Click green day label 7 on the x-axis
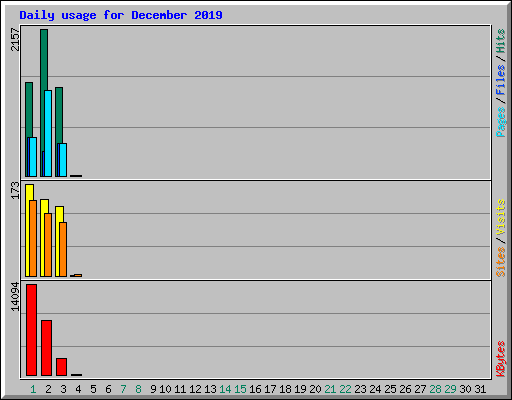The height and width of the screenshot is (400, 512). [x=123, y=389]
